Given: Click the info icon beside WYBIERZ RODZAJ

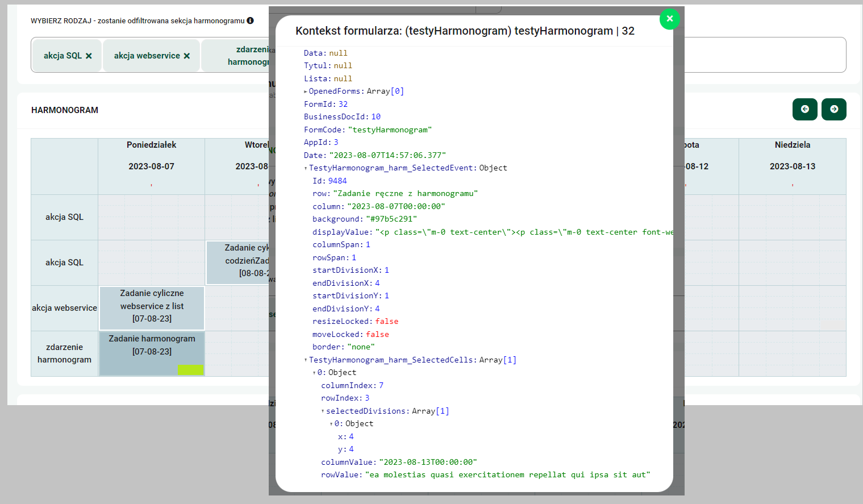Looking at the screenshot, I should pyautogui.click(x=250, y=20).
